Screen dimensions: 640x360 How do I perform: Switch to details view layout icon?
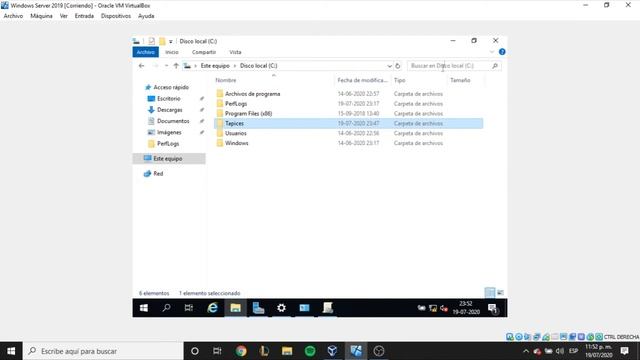tap(489, 292)
